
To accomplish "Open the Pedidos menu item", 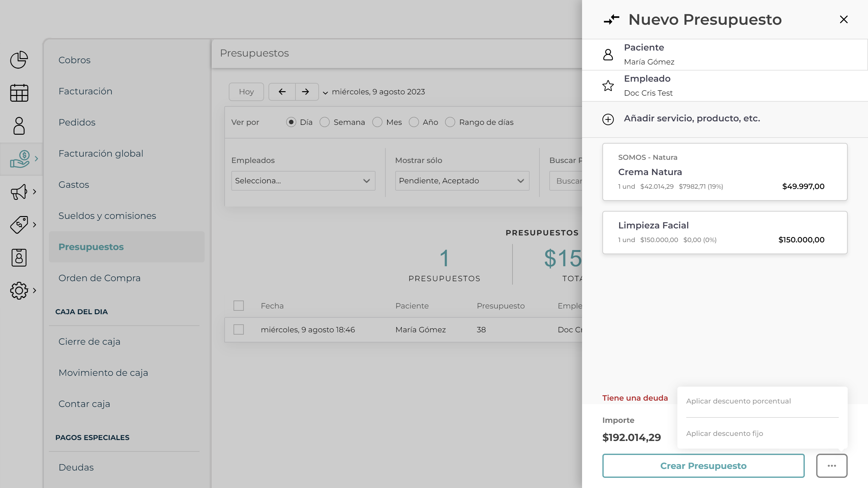I will pyautogui.click(x=77, y=122).
